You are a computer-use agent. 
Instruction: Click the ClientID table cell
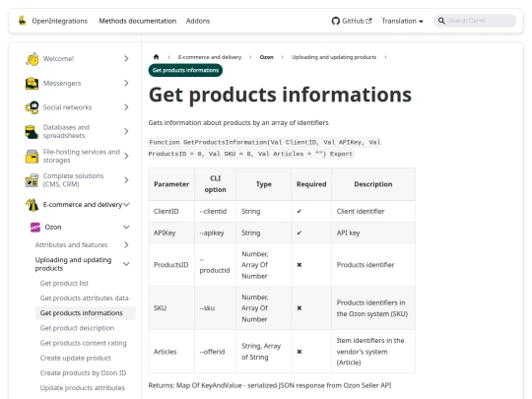(x=171, y=212)
